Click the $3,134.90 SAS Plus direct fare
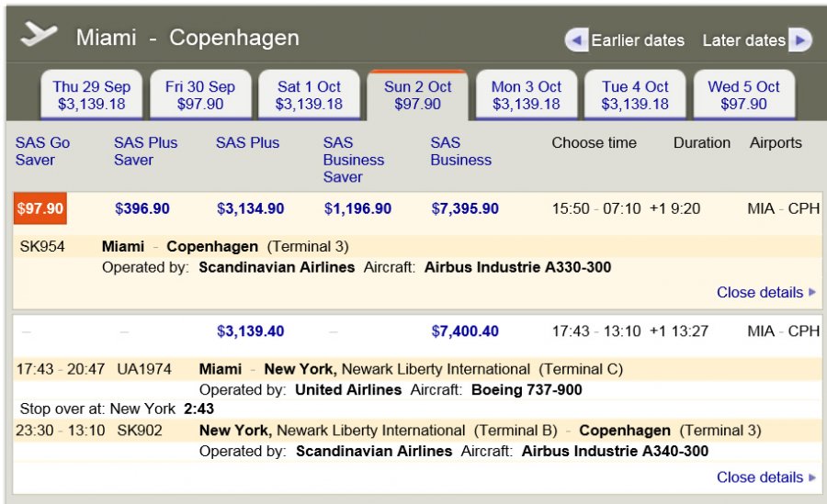The height and width of the screenshot is (504, 827). (251, 208)
